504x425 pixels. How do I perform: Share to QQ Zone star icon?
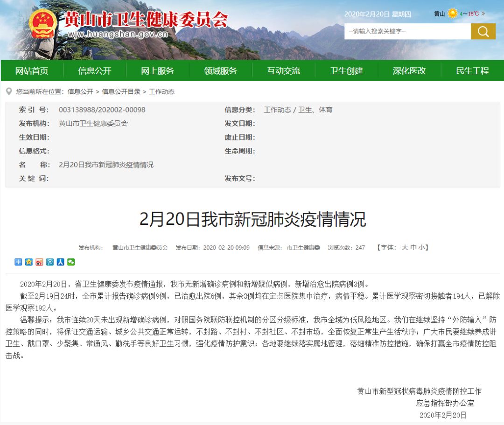click(29, 262)
